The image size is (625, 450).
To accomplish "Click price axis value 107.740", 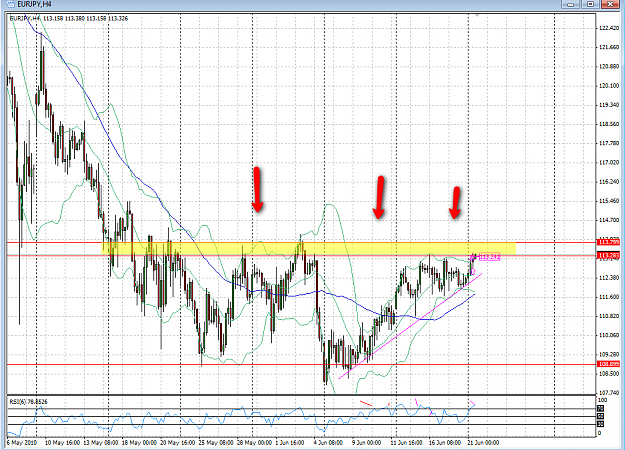I will [609, 393].
